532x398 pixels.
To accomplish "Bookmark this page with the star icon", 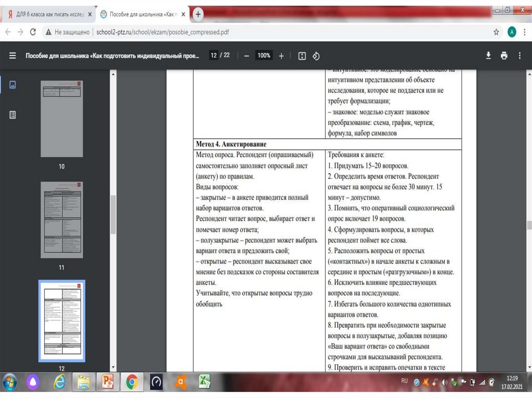I will [x=496, y=32].
